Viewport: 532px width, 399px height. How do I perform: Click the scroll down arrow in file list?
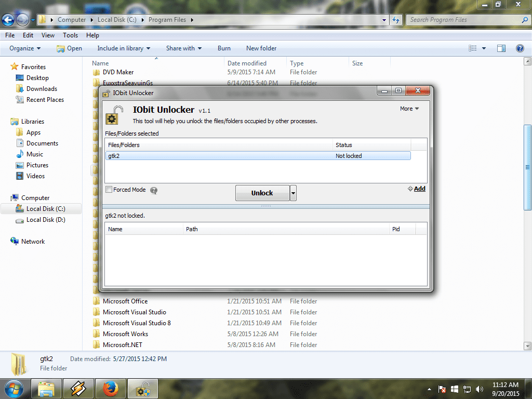pos(527,346)
